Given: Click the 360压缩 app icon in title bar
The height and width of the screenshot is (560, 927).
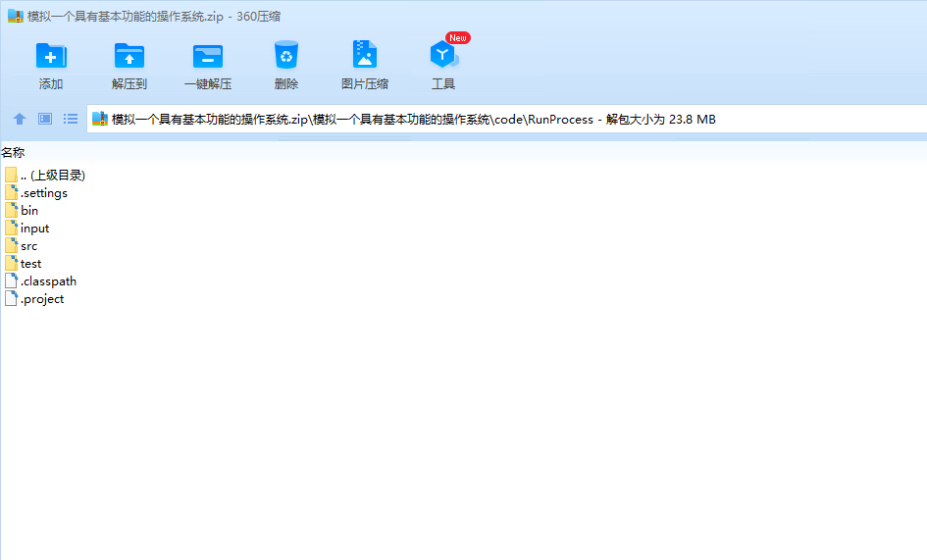Looking at the screenshot, I should (x=16, y=16).
